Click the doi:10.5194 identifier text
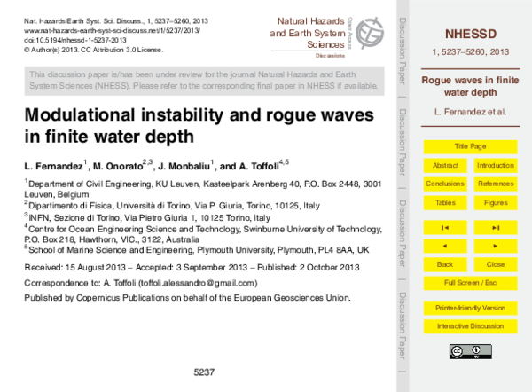 pos(75,40)
